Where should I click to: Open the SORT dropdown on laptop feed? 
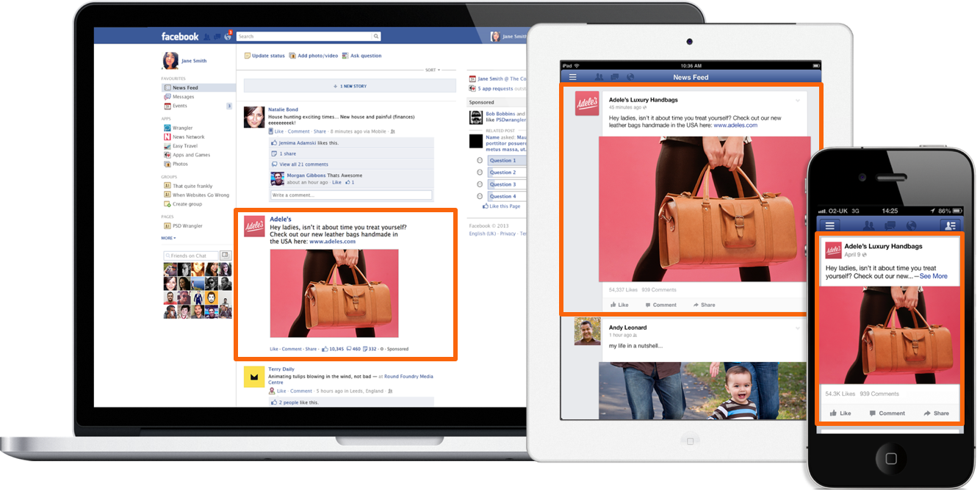click(x=433, y=70)
